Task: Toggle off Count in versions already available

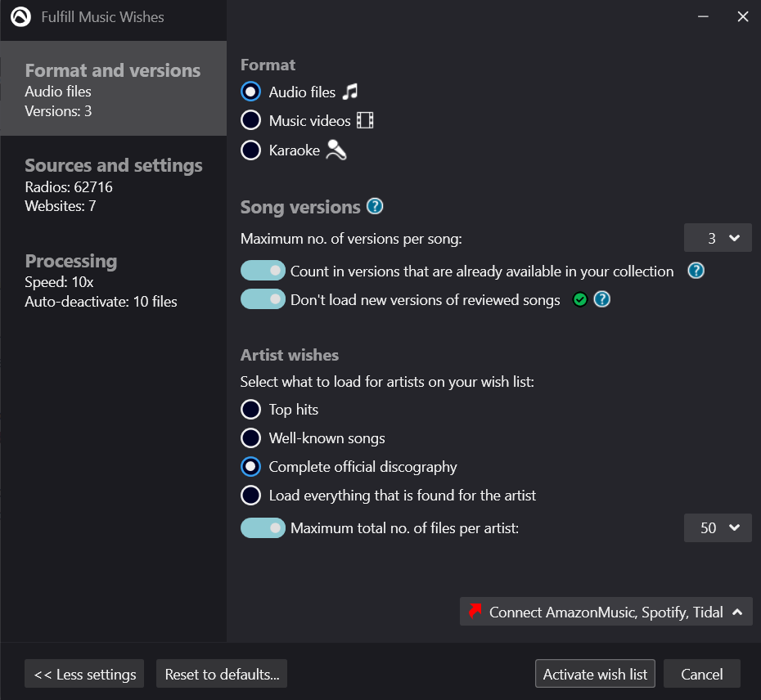Action: [x=263, y=271]
